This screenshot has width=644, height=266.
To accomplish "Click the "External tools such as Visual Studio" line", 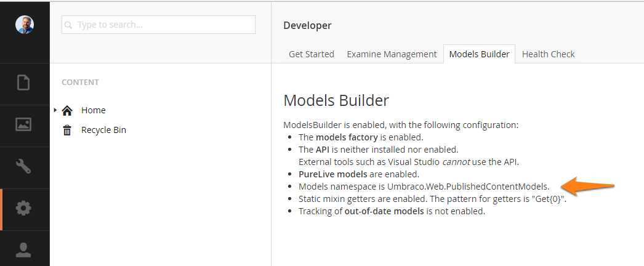I will (x=409, y=162).
